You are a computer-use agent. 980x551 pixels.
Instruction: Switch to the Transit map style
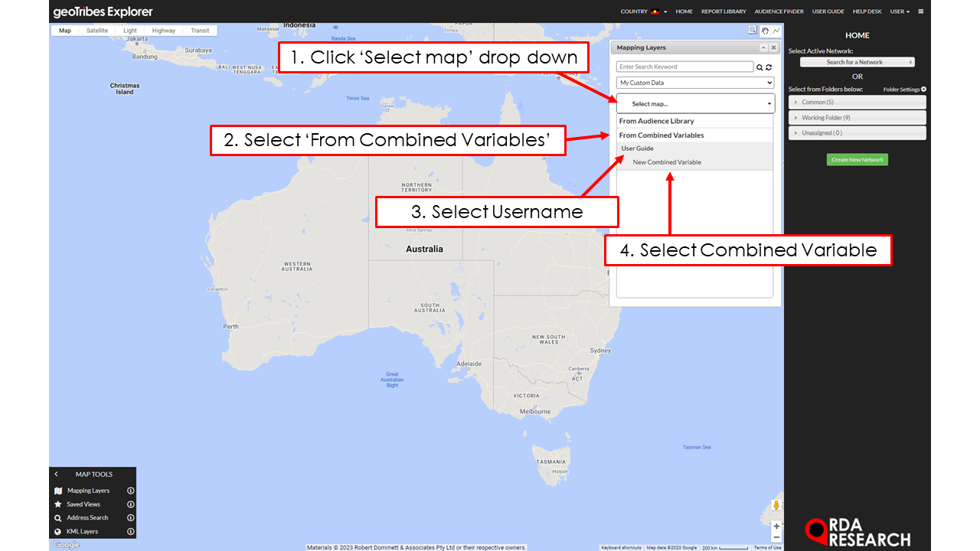[x=200, y=31]
